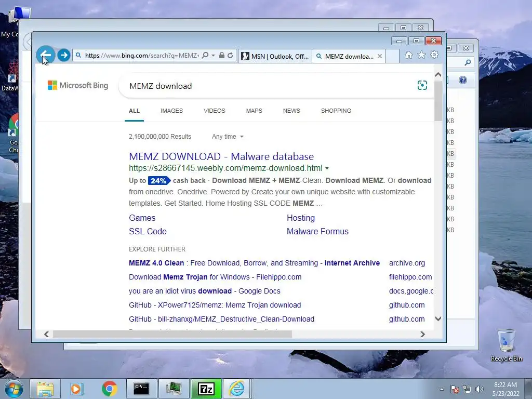Switch to the NEWS search tab

point(291,111)
